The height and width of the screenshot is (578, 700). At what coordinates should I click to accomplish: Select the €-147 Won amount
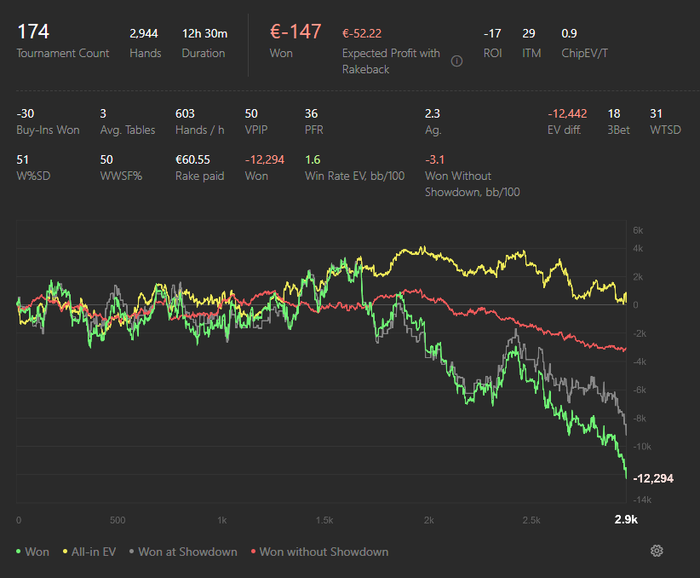[x=296, y=32]
